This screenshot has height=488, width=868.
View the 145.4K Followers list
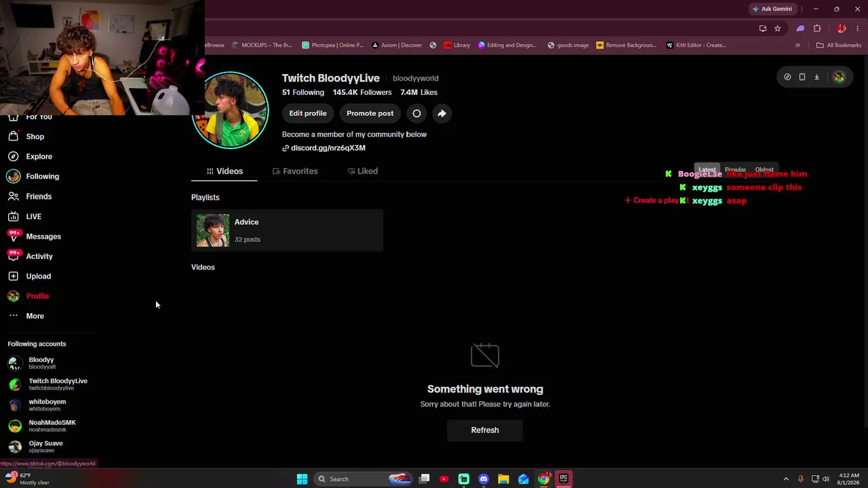(x=362, y=92)
